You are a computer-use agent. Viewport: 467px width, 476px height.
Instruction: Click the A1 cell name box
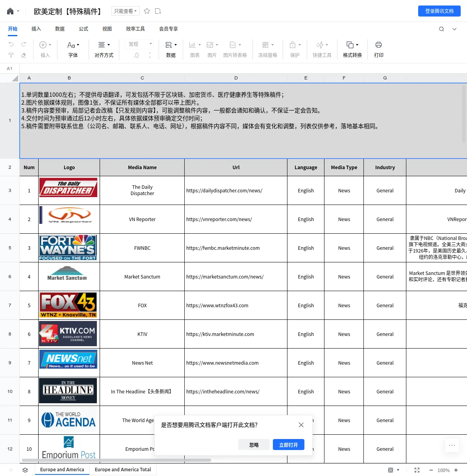coord(10,68)
